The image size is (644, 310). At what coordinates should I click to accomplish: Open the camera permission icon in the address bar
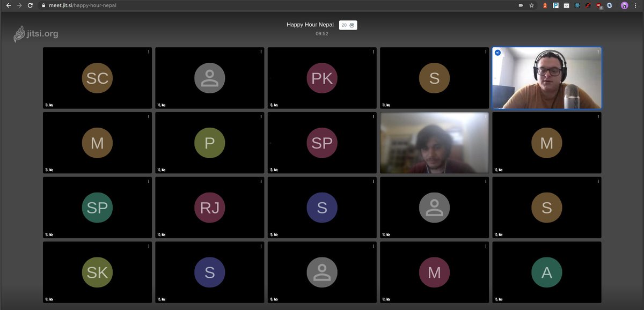[x=521, y=5]
